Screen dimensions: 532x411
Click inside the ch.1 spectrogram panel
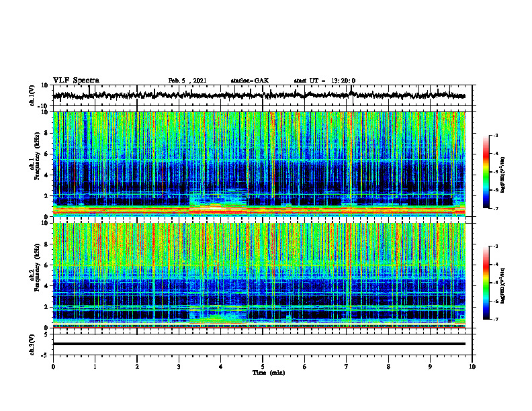259,164
